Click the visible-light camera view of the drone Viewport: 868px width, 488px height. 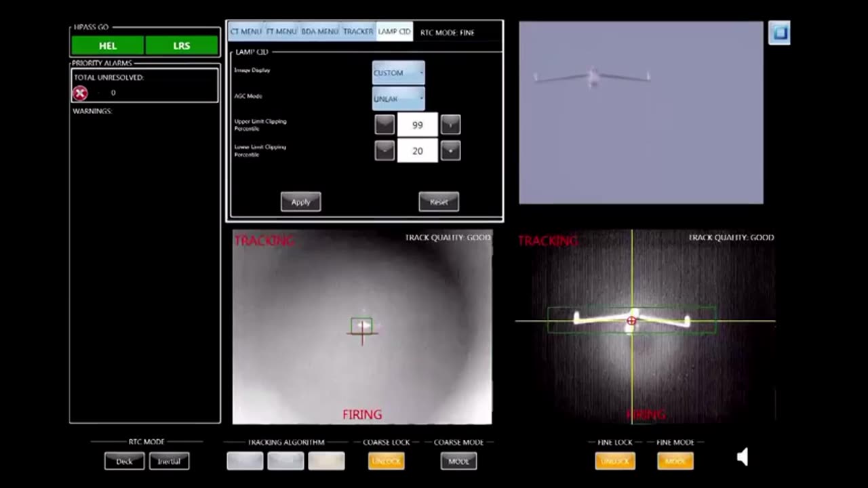(641, 113)
